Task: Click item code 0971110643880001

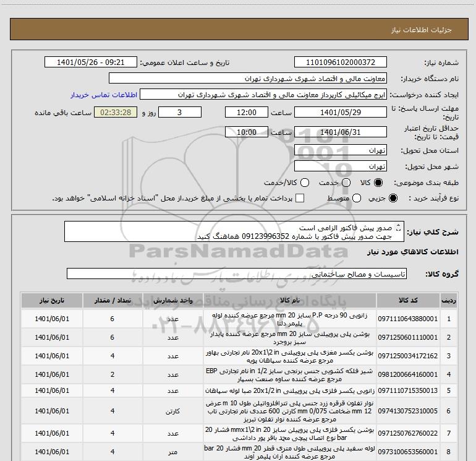Action: pos(408,319)
